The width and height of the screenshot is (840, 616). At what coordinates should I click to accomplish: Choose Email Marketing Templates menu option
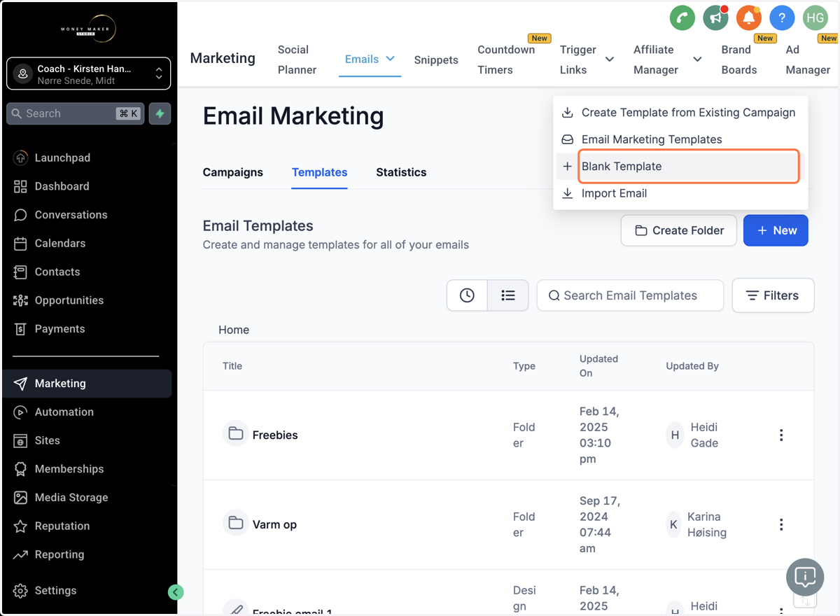click(x=680, y=139)
